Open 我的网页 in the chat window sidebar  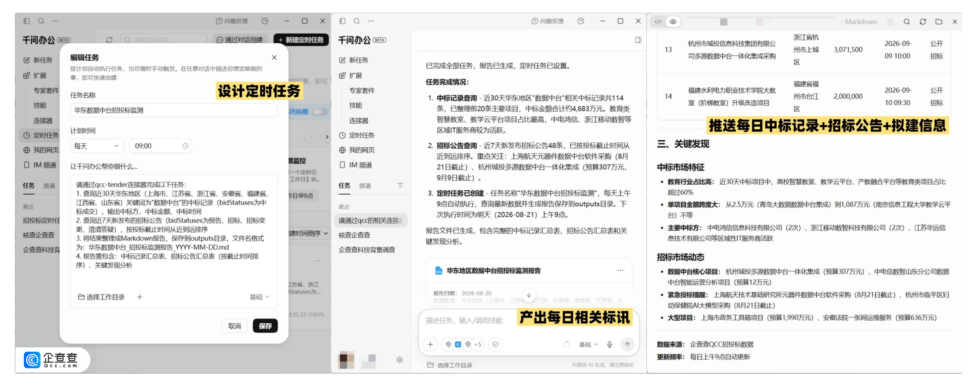(x=357, y=150)
